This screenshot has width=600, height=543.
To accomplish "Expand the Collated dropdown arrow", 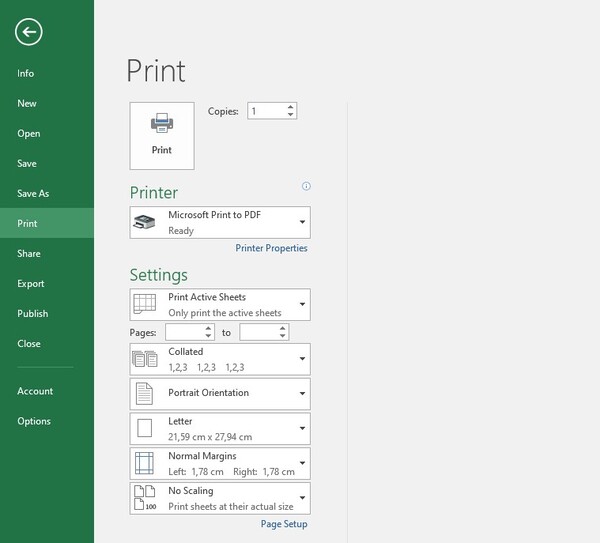I will [302, 359].
